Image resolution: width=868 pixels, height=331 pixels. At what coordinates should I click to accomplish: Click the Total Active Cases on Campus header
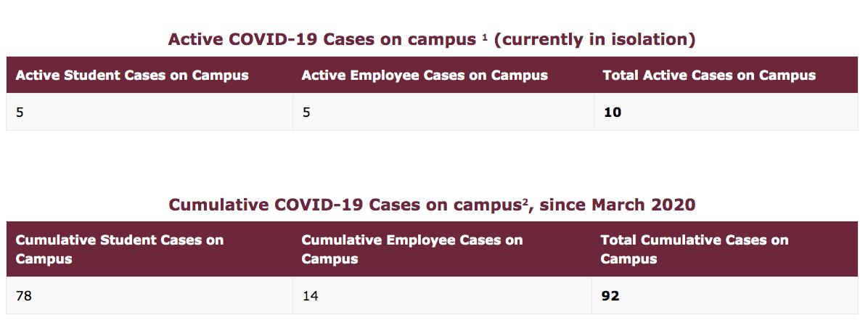point(709,75)
